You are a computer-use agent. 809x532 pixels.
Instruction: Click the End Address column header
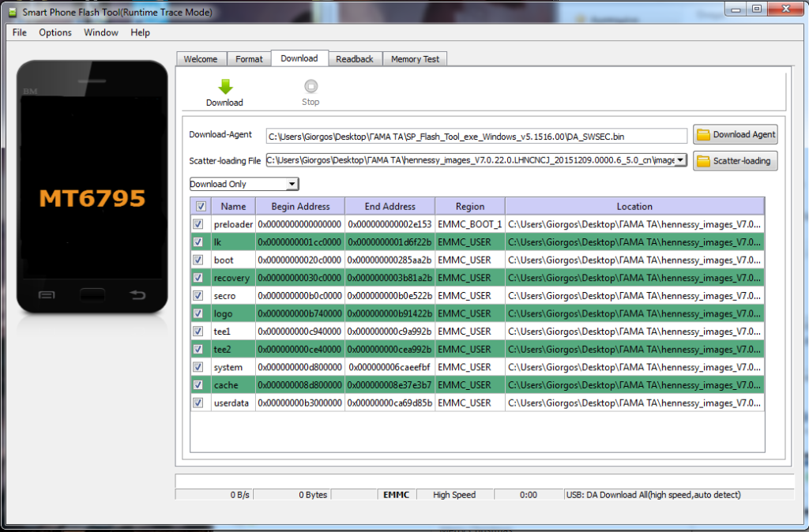(x=390, y=206)
